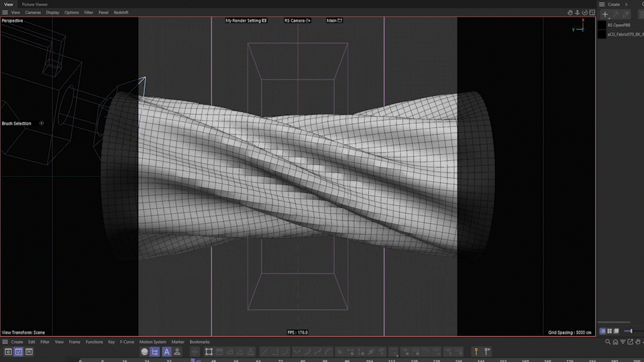Click the Brush Selection radio dot
This screenshot has height=362, width=644.
pyautogui.click(x=42, y=123)
